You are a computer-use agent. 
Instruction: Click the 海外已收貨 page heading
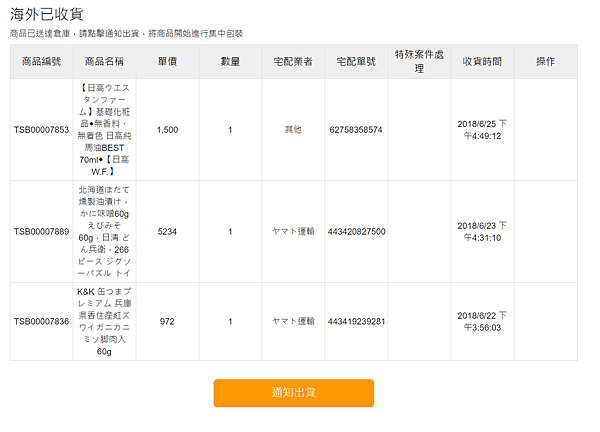[x=47, y=14]
